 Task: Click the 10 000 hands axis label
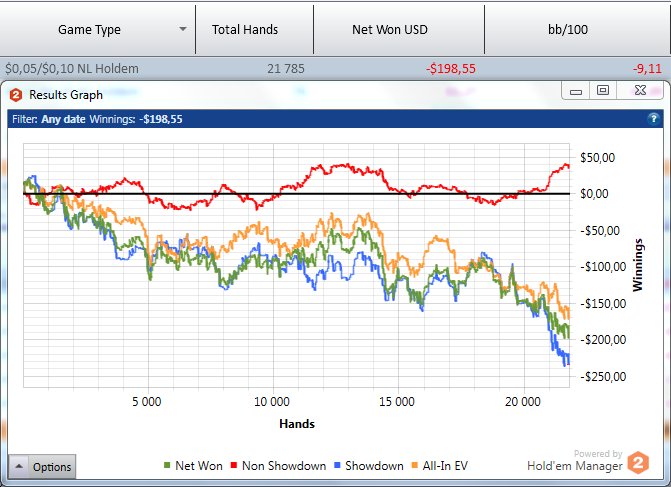coord(272,401)
